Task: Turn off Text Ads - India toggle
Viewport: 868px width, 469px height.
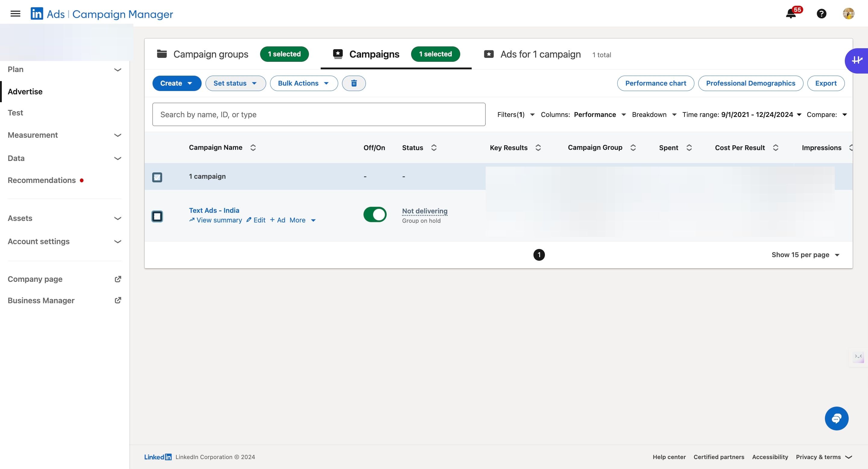Action: coord(375,215)
